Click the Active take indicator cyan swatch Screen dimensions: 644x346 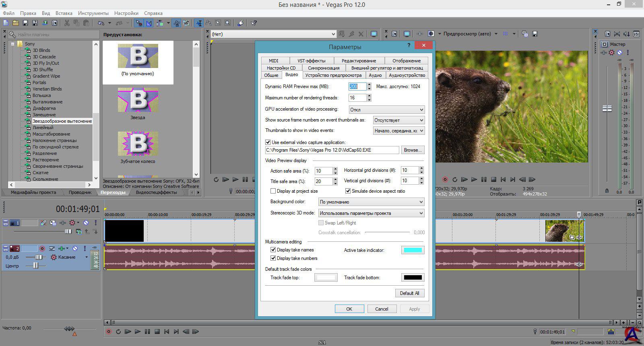point(413,250)
